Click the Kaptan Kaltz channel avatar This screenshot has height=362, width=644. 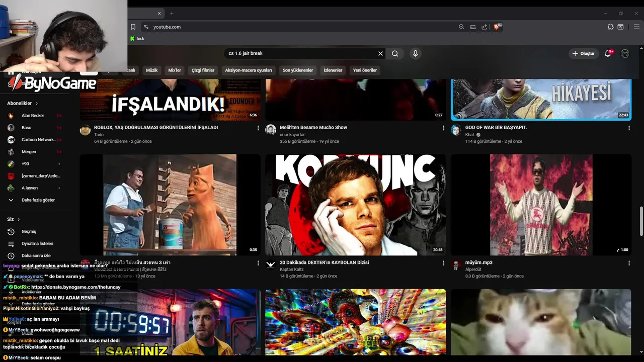pos(271,265)
